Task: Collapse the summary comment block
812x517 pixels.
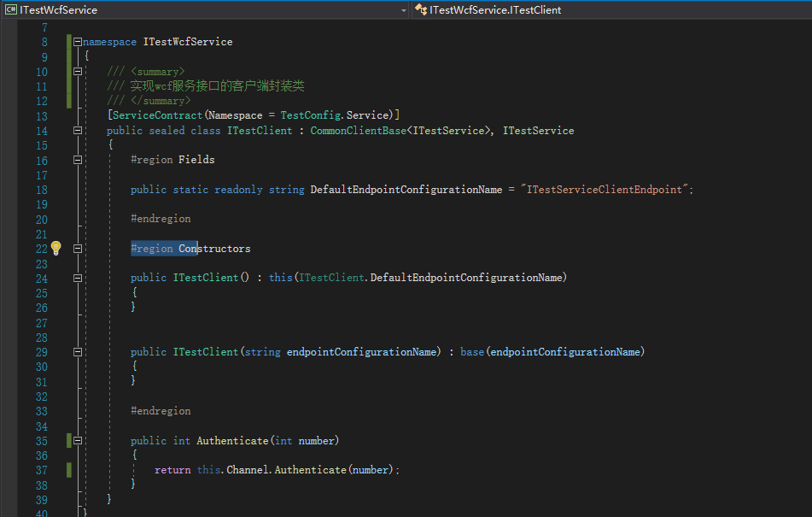Action: coord(78,72)
